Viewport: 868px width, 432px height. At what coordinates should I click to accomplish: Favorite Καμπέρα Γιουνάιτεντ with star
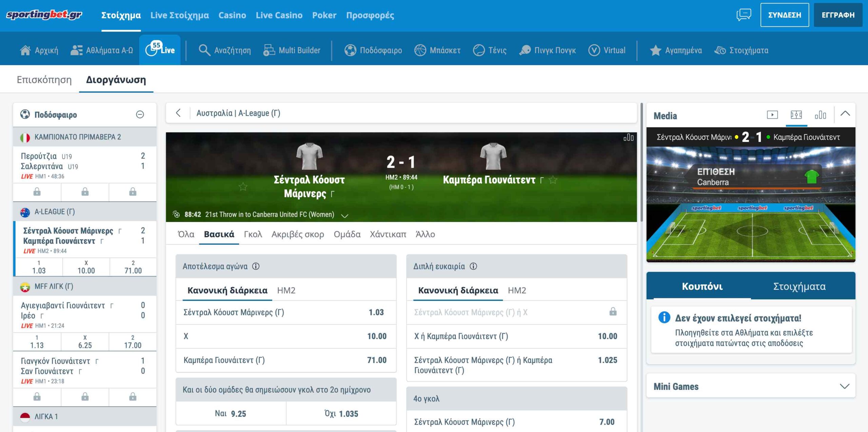553,180
